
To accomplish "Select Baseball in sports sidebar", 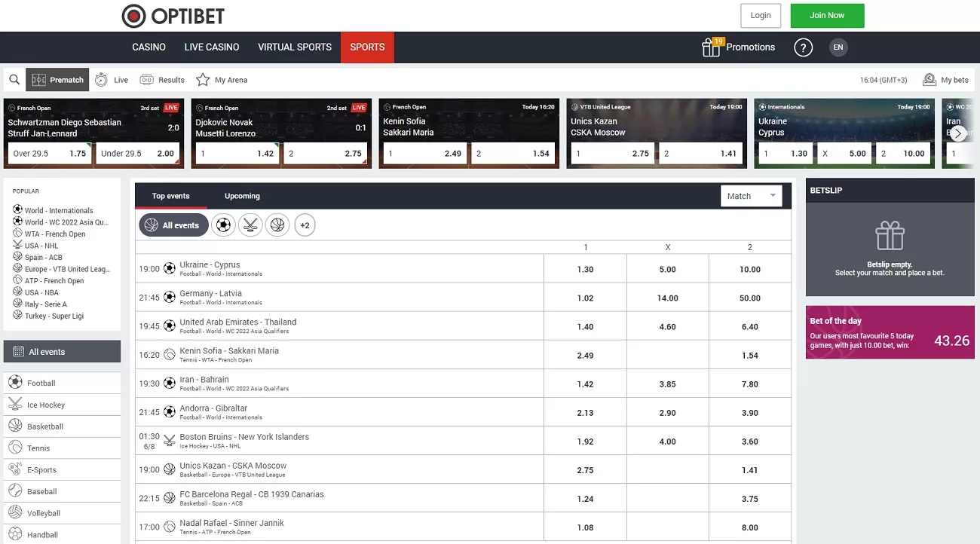I will (x=62, y=491).
